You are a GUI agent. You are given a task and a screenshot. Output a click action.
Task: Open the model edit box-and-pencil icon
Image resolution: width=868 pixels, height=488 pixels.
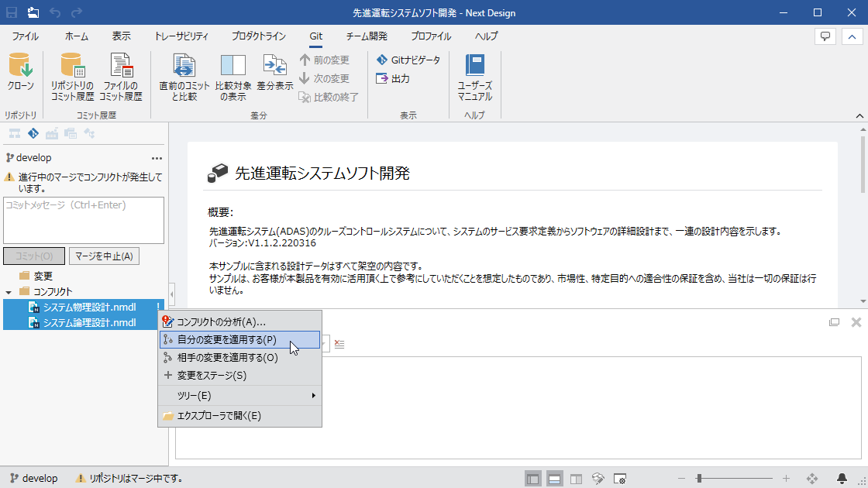598,479
